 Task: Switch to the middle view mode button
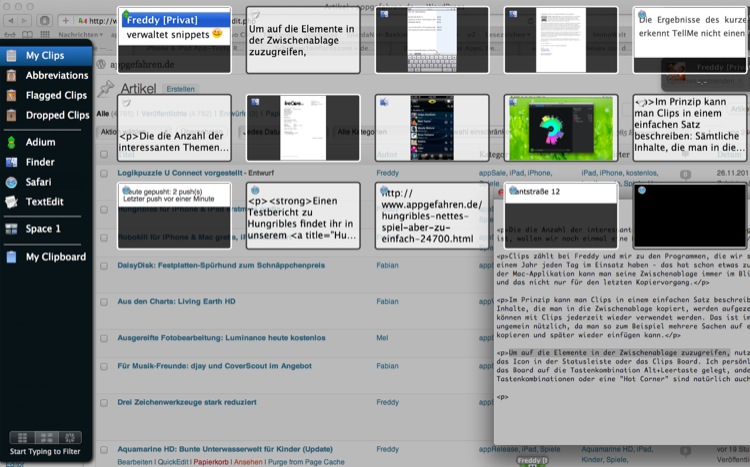pyautogui.click(x=45, y=438)
